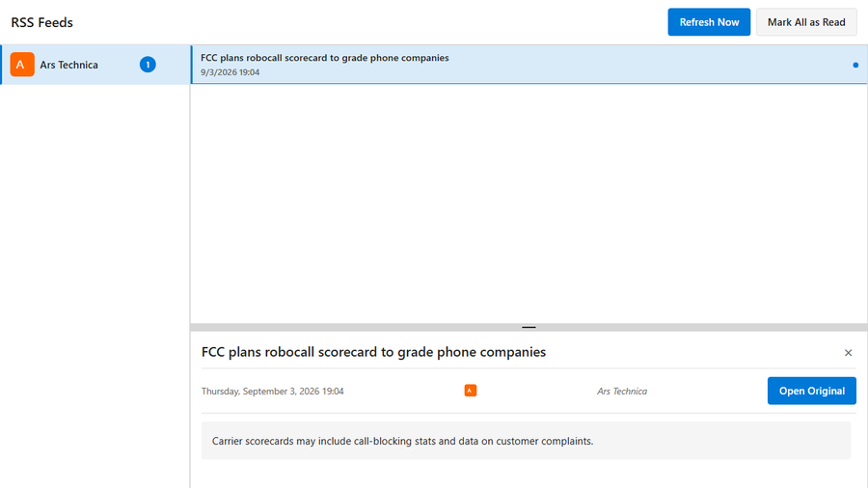Refresh all feeds with Refresh Now
Viewport: 868px width, 488px height.
click(709, 22)
